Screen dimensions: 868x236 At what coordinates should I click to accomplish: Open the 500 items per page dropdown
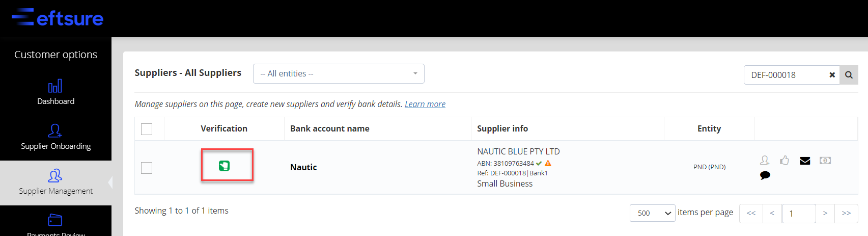653,213
